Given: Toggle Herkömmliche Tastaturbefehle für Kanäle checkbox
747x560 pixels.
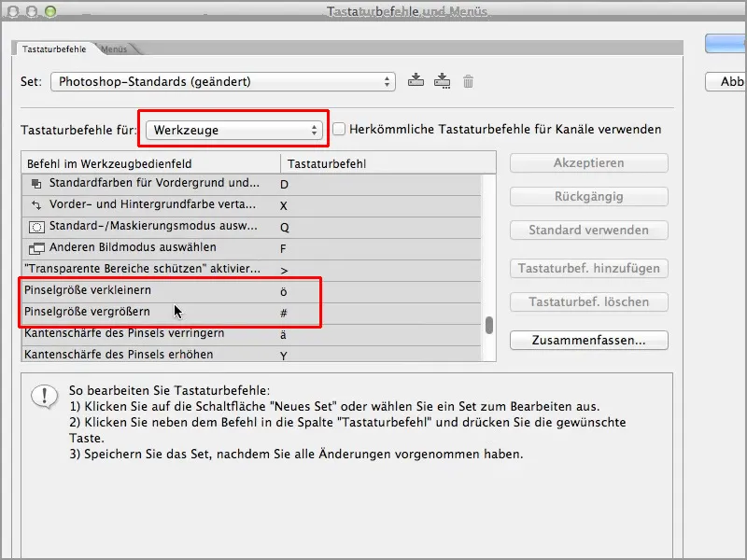Looking at the screenshot, I should [x=339, y=129].
